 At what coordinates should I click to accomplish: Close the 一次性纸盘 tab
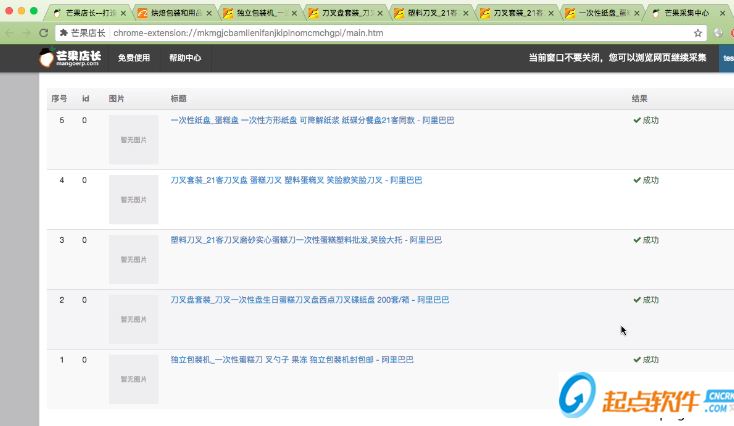click(637, 13)
